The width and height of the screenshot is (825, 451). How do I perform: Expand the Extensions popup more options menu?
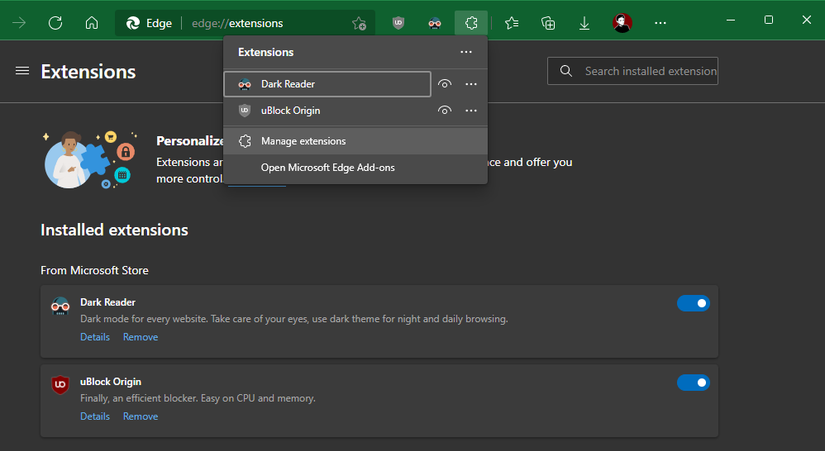coord(466,52)
